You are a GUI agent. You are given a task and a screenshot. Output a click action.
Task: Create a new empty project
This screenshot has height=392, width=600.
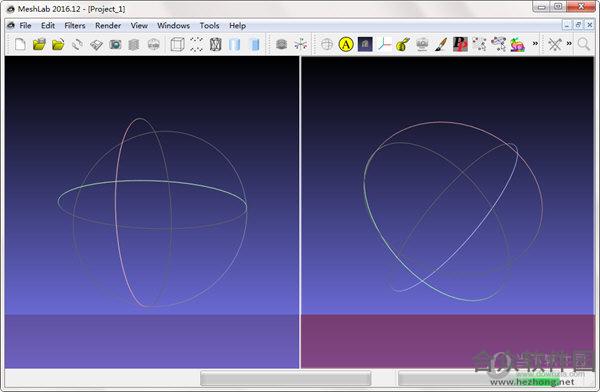[x=20, y=44]
